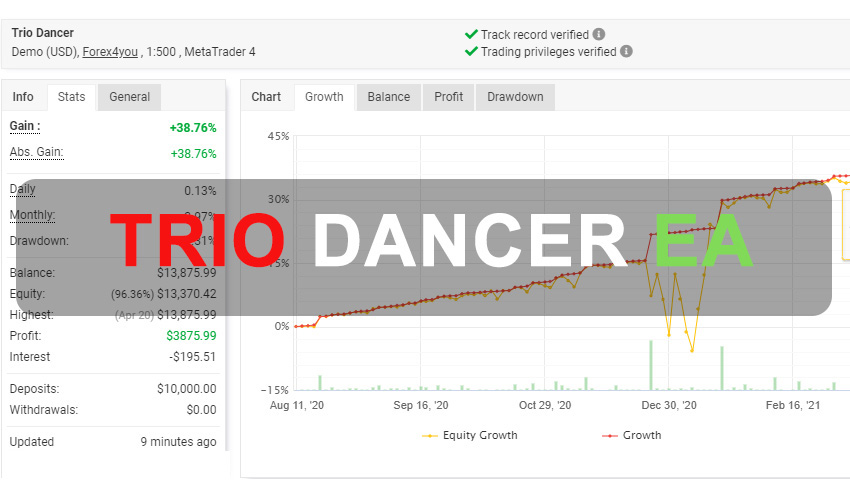Click the green check next to Trading privileges verified

coord(471,52)
